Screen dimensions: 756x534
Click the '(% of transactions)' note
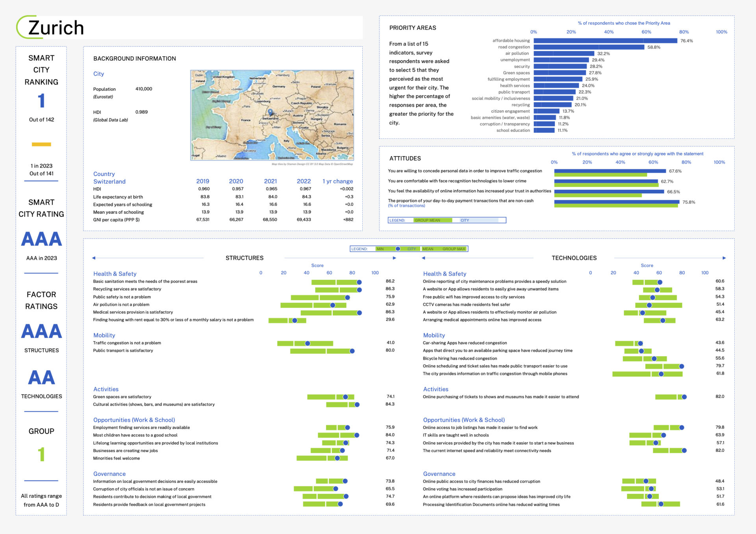(407, 206)
